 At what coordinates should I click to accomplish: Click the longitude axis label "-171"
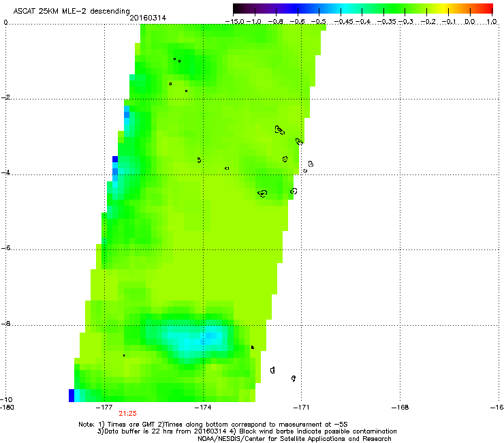[301, 408]
